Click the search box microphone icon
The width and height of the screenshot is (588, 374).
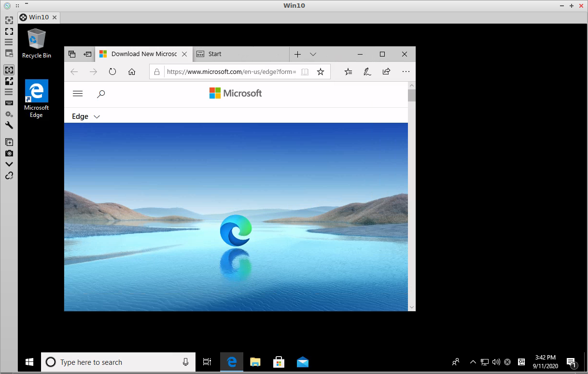click(x=185, y=362)
